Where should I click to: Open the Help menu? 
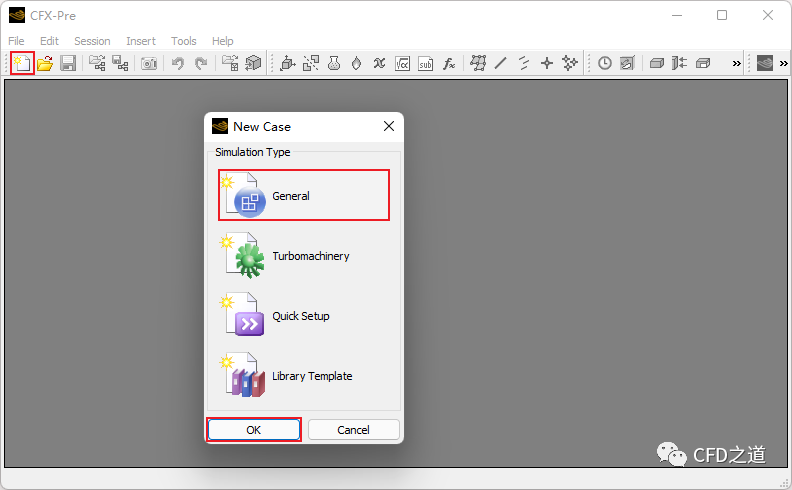point(222,41)
